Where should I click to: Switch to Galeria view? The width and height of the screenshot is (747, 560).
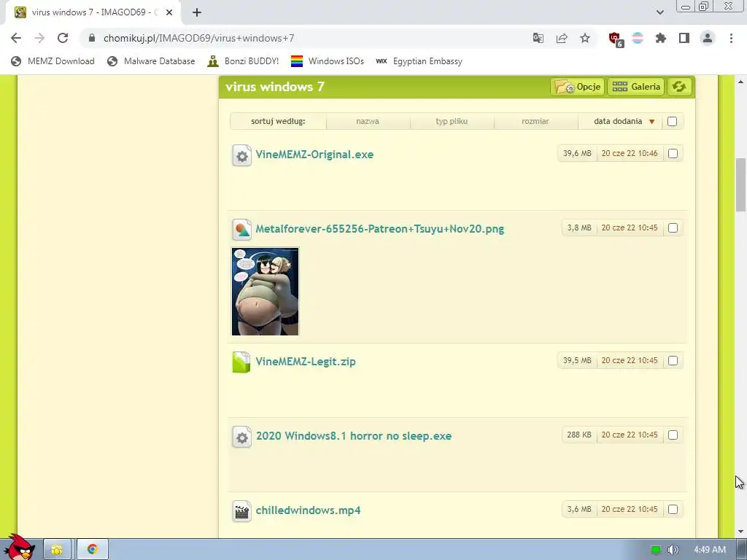point(636,87)
